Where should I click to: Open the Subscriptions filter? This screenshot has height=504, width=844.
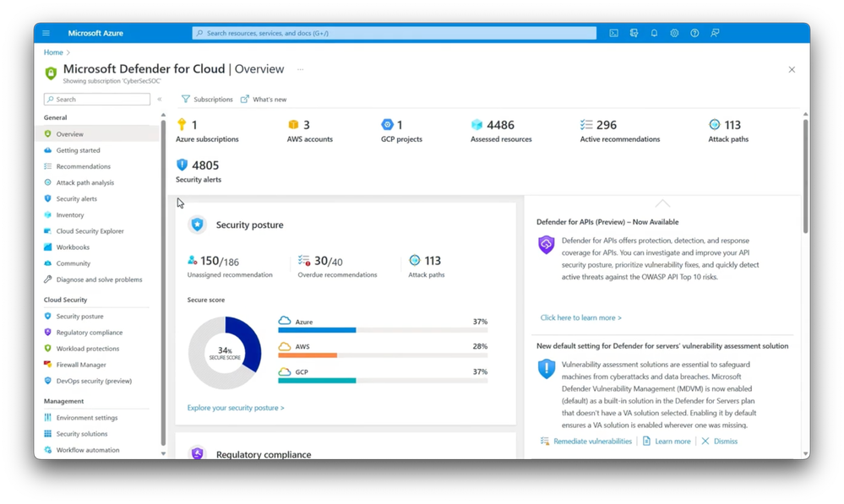(x=207, y=100)
